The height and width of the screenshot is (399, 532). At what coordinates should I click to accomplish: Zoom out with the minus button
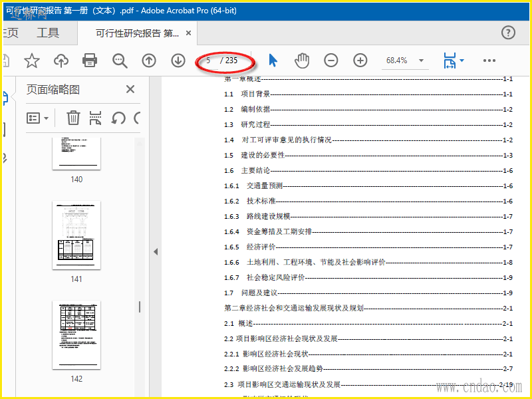click(x=331, y=61)
